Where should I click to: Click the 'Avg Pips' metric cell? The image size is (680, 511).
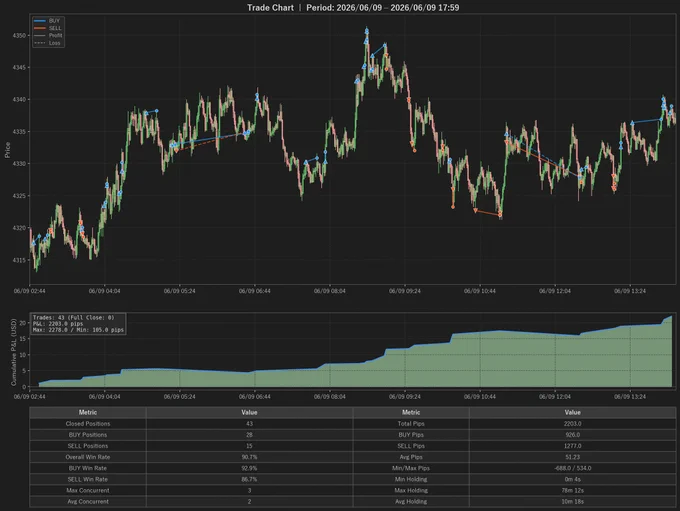coord(411,457)
